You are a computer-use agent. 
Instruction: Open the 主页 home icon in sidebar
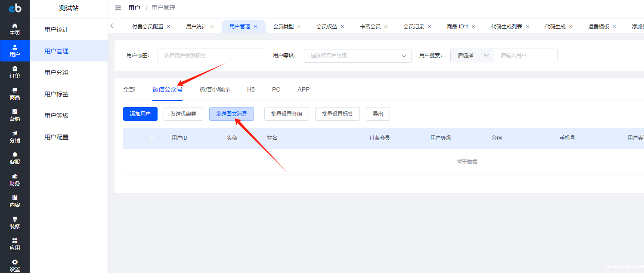[x=15, y=26]
